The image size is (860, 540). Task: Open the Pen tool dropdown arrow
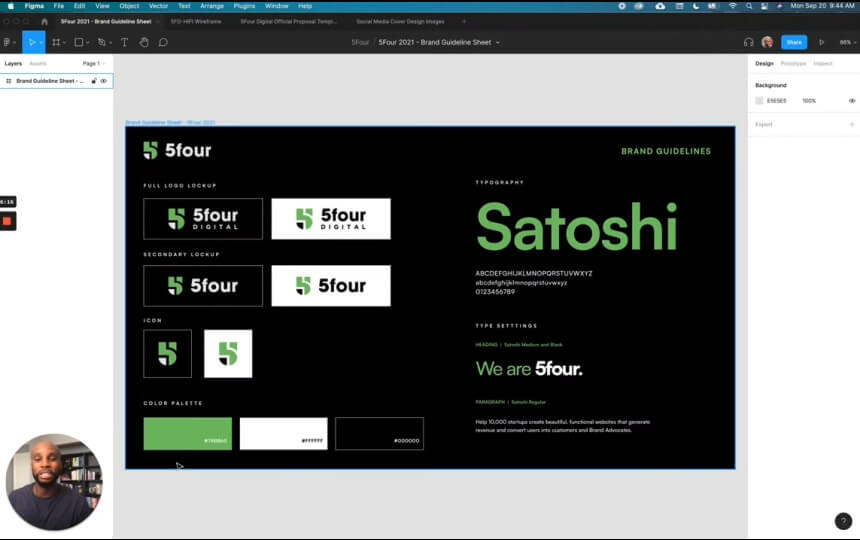110,43
